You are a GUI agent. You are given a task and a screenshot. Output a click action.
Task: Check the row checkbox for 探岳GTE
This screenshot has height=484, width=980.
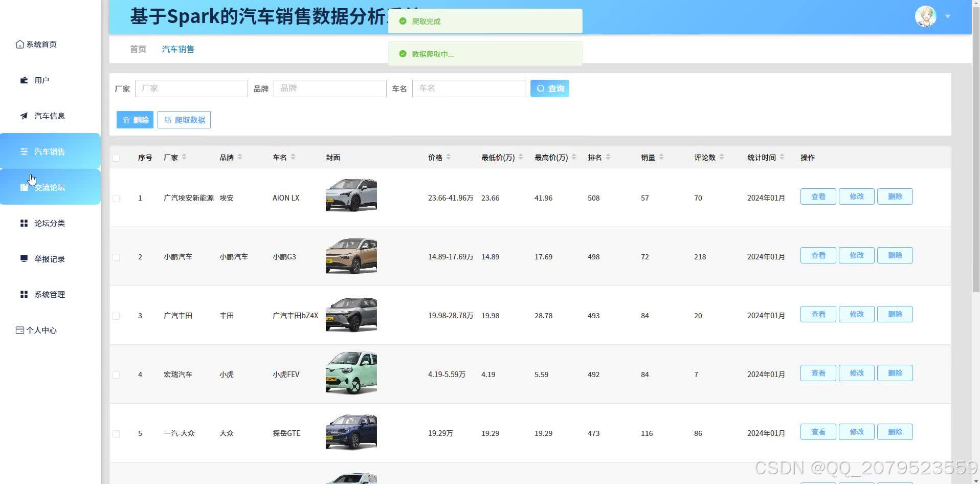116,434
